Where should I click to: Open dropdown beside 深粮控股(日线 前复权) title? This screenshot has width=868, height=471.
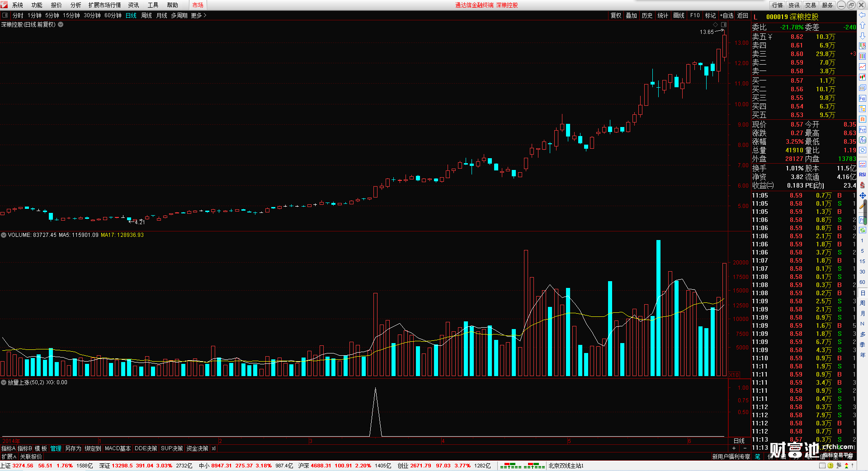(x=61, y=24)
